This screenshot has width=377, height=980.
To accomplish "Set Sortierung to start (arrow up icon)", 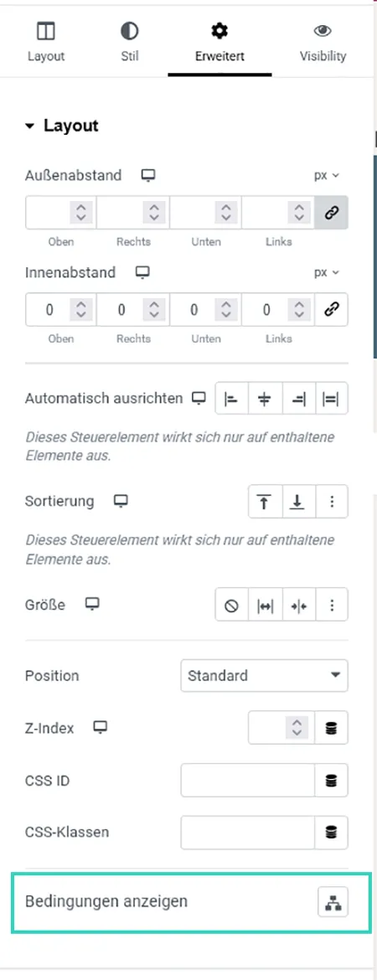I will [265, 501].
